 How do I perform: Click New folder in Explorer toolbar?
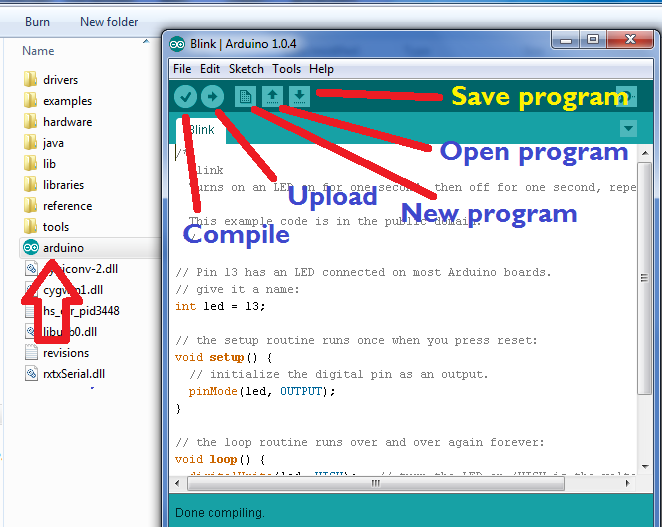pyautogui.click(x=109, y=22)
